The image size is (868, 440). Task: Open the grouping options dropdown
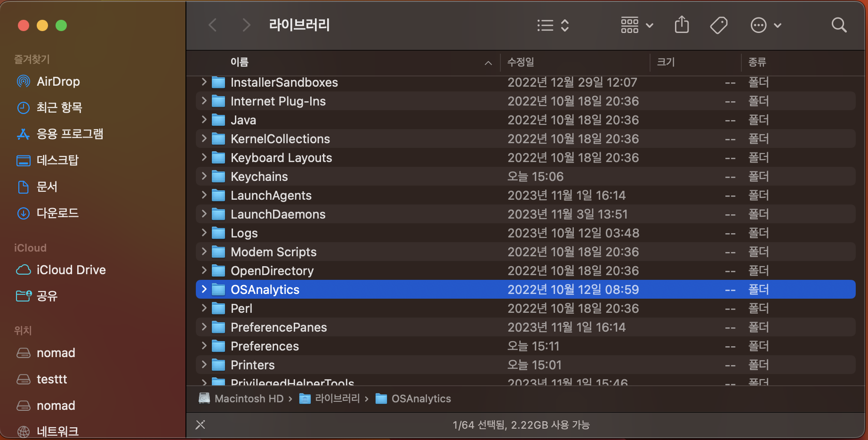pos(629,25)
